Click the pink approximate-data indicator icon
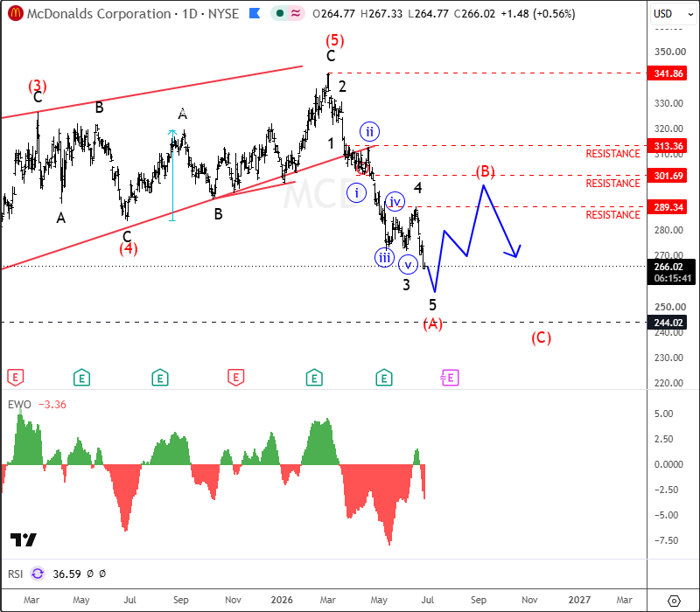This screenshot has width=700, height=612. [x=296, y=13]
